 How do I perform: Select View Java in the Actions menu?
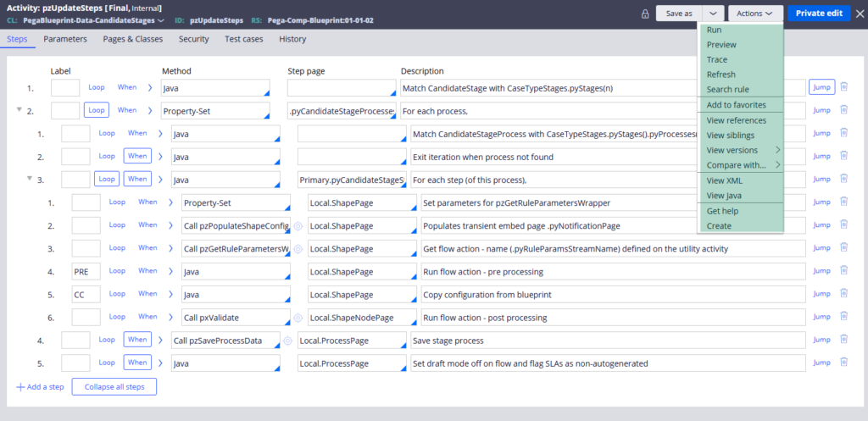(740, 196)
